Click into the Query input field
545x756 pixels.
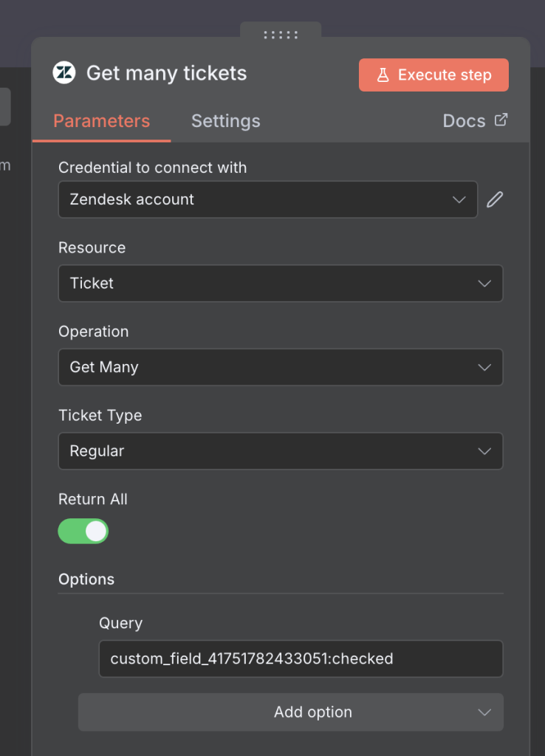(x=301, y=659)
